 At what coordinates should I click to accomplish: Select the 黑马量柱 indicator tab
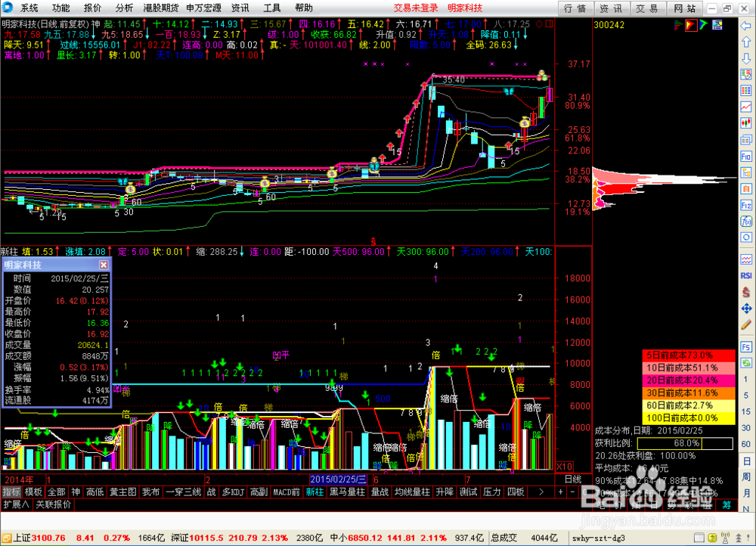coord(347,492)
